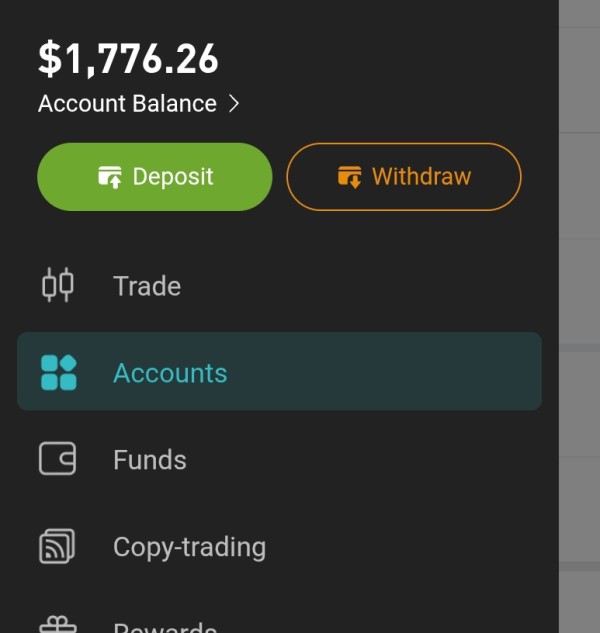Open the Trade menu label
This screenshot has width=600, height=633.
[x=147, y=286]
